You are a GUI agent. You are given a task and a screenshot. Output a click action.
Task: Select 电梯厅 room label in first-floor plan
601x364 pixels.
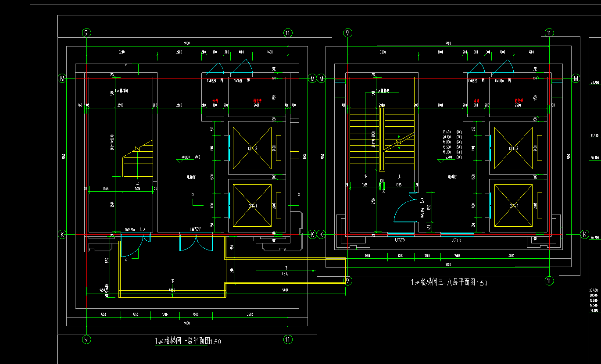191,177
